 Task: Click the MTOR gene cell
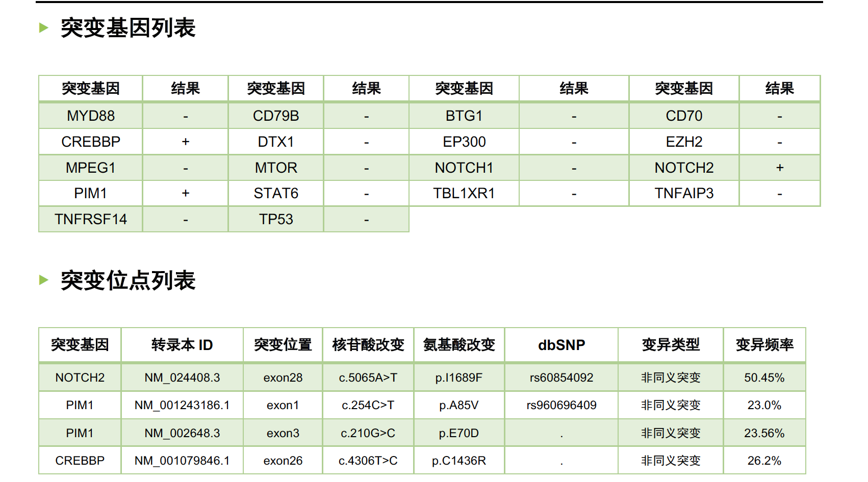coord(276,168)
